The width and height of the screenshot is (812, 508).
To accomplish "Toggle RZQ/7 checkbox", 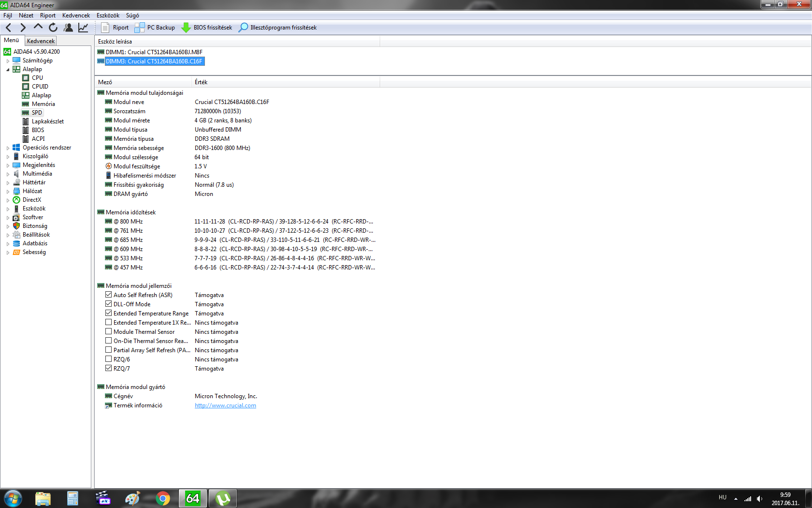I will point(108,368).
